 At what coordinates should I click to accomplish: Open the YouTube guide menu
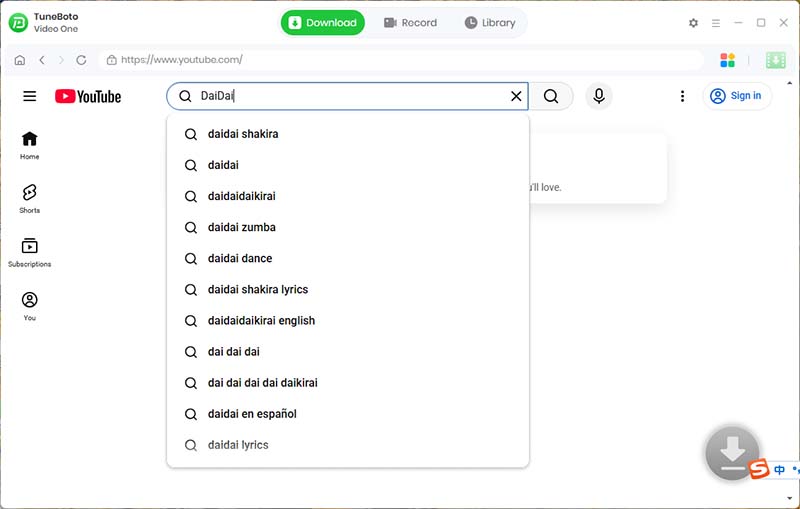[30, 96]
